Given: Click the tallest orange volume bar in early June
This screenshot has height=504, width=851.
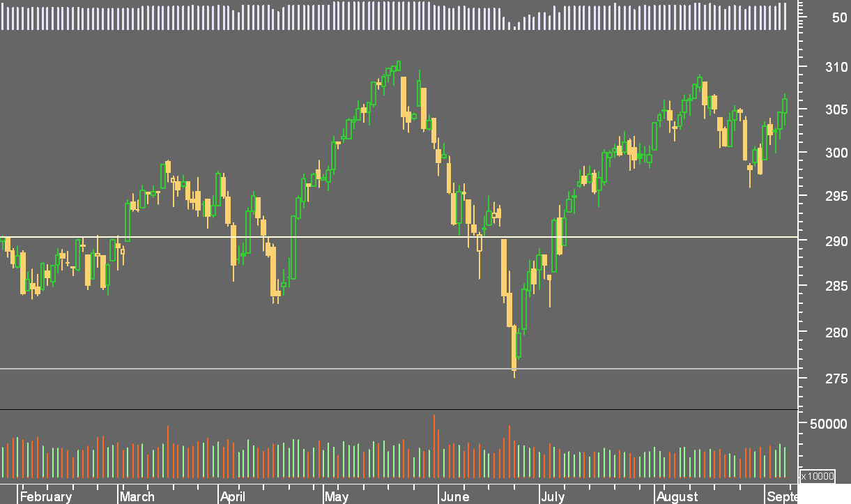Looking at the screenshot, I should [434, 447].
